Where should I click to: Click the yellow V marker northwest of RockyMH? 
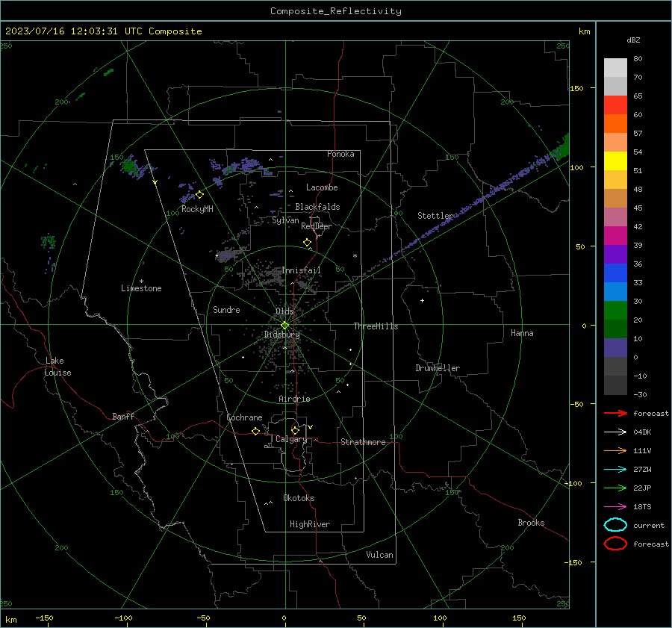click(x=155, y=182)
